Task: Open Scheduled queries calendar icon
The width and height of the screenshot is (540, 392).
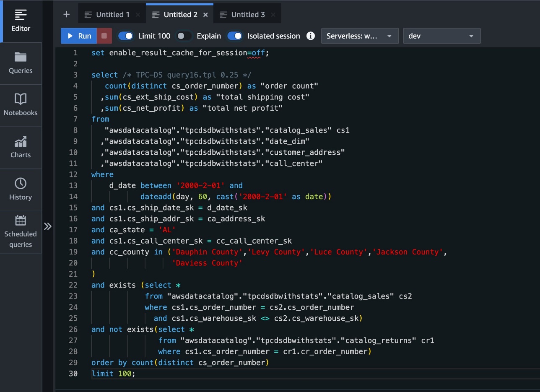Action: click(21, 221)
